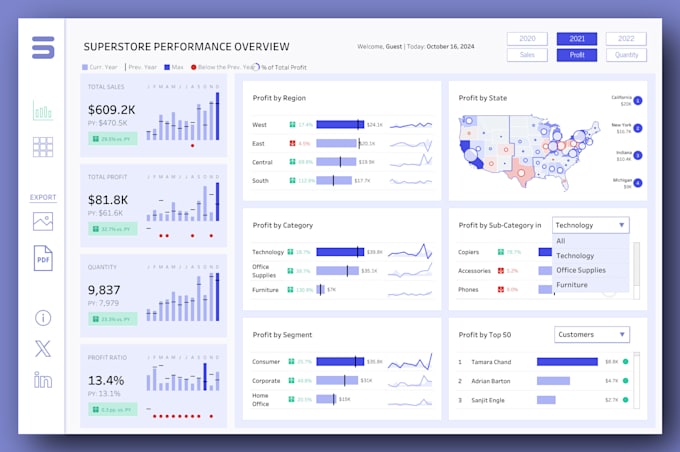680x452 pixels.
Task: Click green indicator icon for South region
Action: tap(292, 180)
